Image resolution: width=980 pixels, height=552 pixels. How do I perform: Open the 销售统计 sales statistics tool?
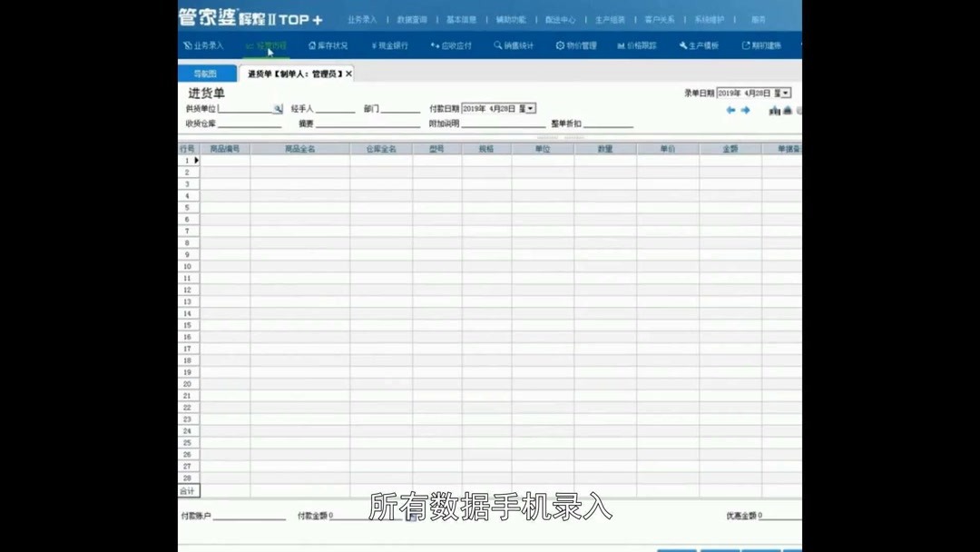coord(514,44)
